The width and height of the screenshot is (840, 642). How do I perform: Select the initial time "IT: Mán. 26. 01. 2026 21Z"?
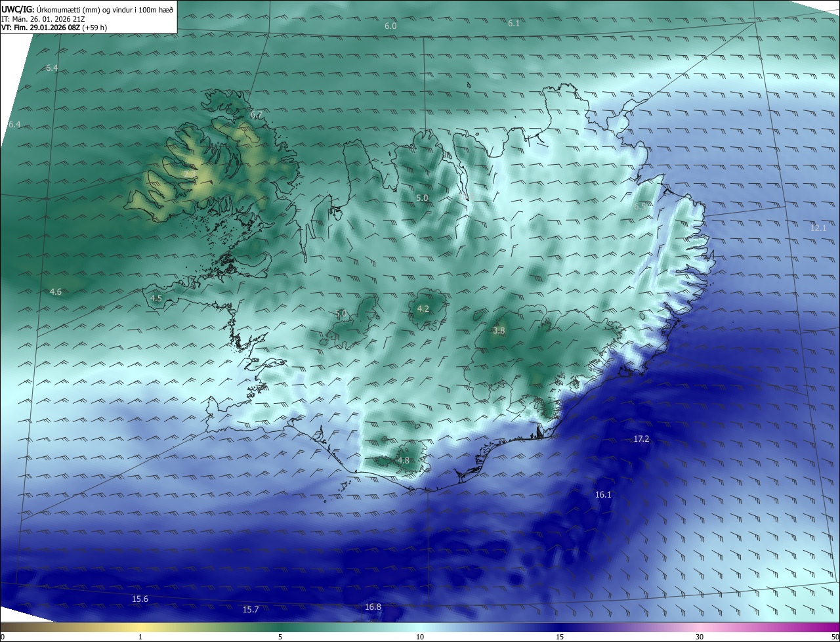(43, 19)
